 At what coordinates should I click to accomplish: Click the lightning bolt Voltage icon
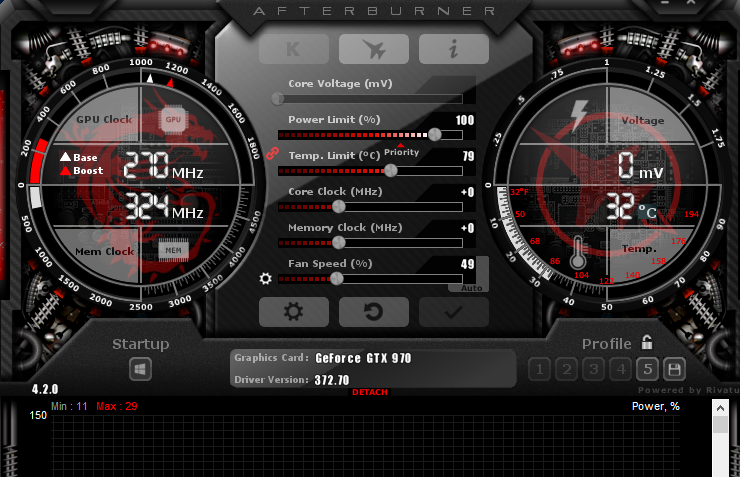(579, 115)
